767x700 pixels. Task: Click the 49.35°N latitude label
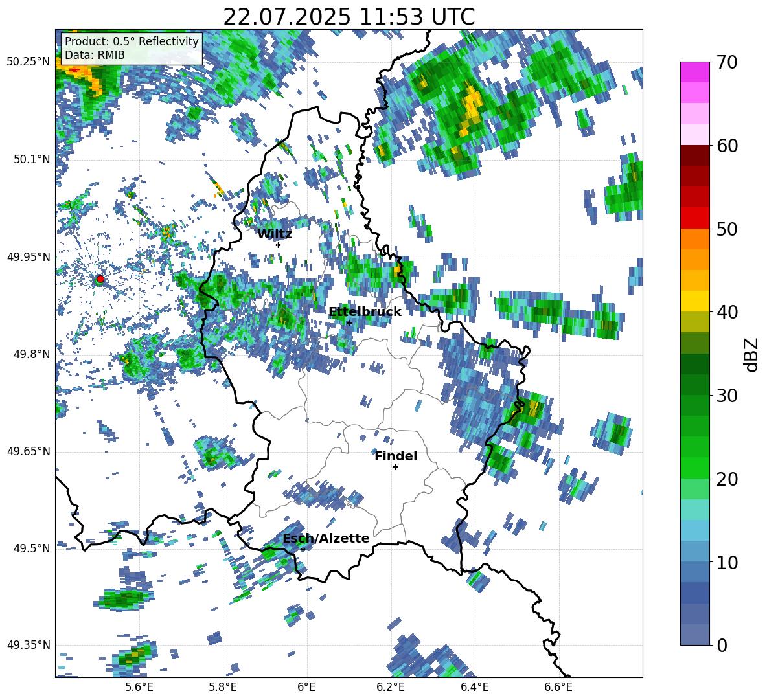tap(29, 645)
